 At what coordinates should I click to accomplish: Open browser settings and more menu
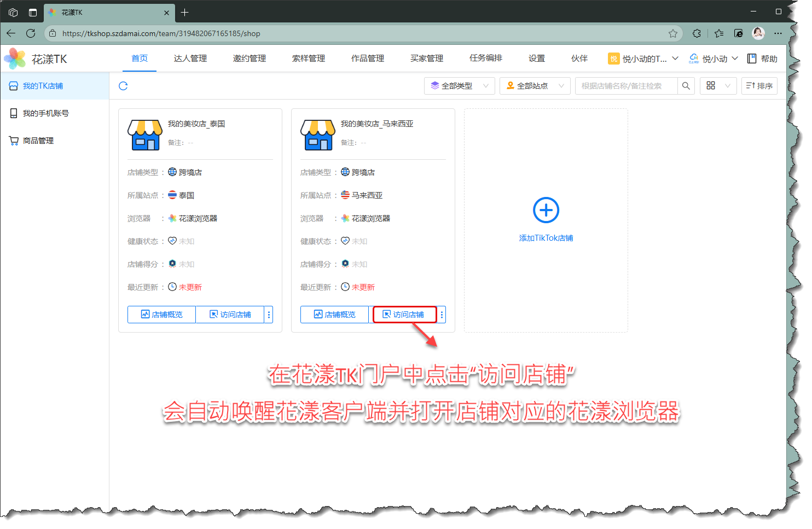[x=778, y=33]
